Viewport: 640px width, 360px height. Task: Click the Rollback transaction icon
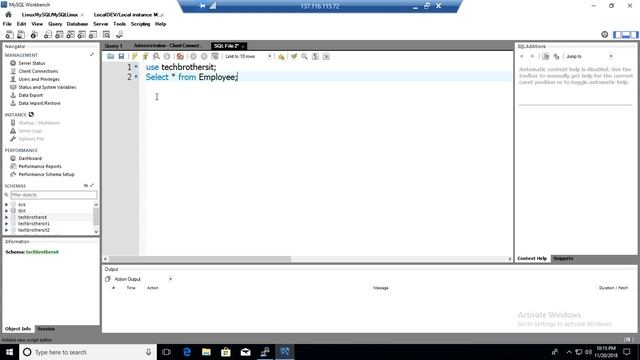(204, 56)
